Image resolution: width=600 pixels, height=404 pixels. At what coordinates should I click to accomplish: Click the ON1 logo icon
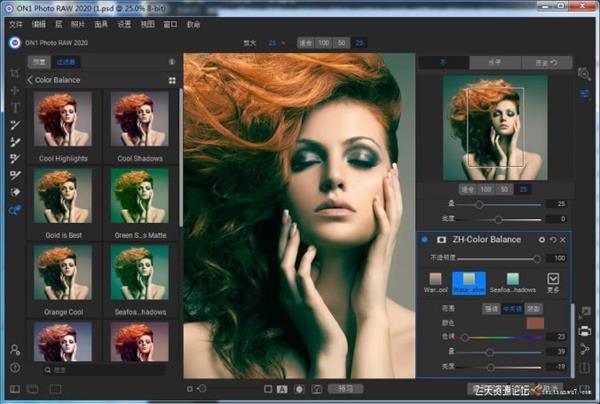click(x=14, y=43)
